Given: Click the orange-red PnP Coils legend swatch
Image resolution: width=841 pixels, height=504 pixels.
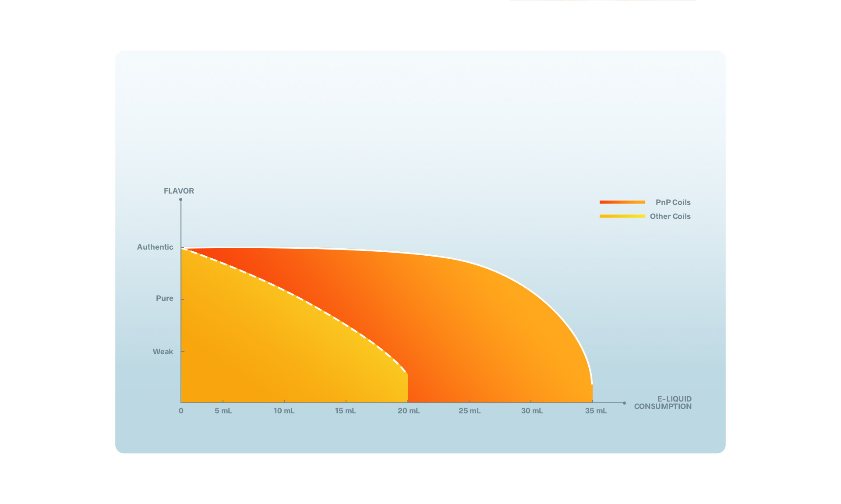Looking at the screenshot, I should coord(622,202).
